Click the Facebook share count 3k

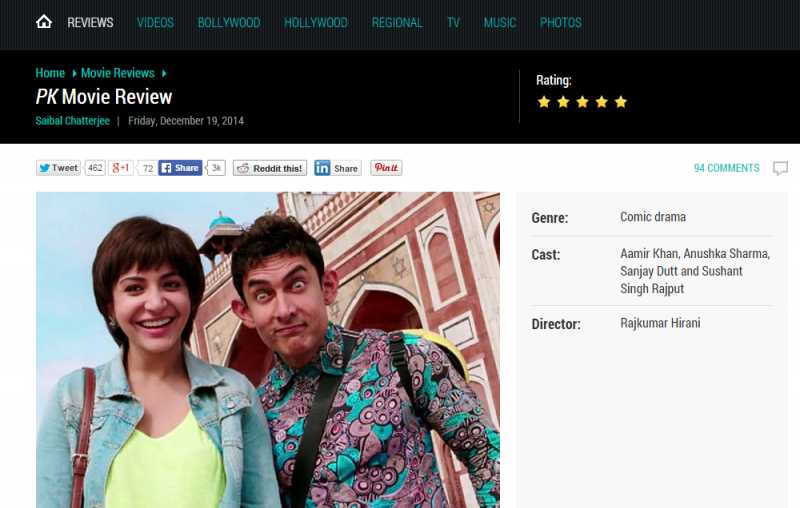click(216, 168)
